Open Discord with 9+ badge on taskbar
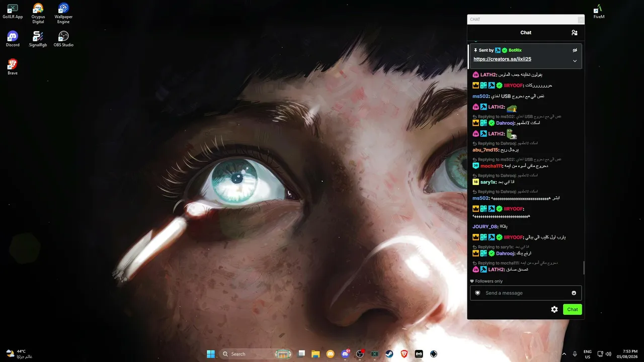This screenshot has height=362, width=644. point(345,354)
